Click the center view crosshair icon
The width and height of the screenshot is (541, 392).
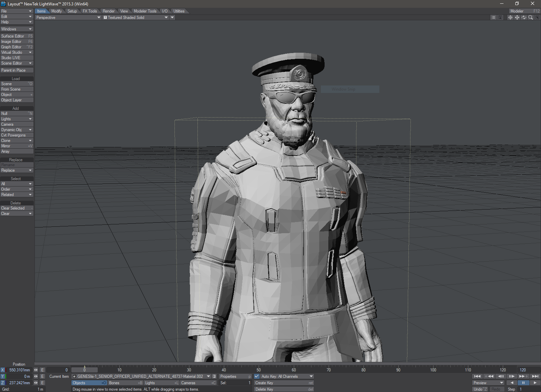pos(510,18)
